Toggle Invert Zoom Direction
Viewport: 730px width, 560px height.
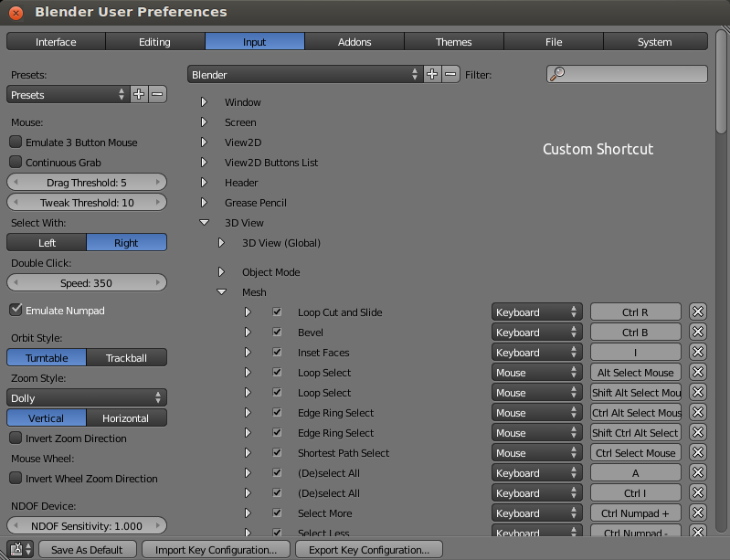click(16, 438)
